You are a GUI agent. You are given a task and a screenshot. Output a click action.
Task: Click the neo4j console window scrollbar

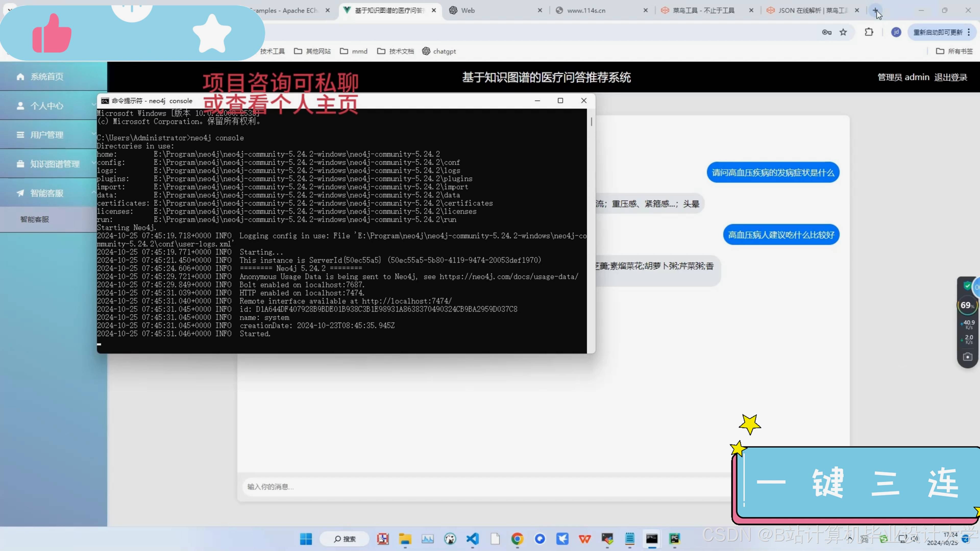coord(591,122)
